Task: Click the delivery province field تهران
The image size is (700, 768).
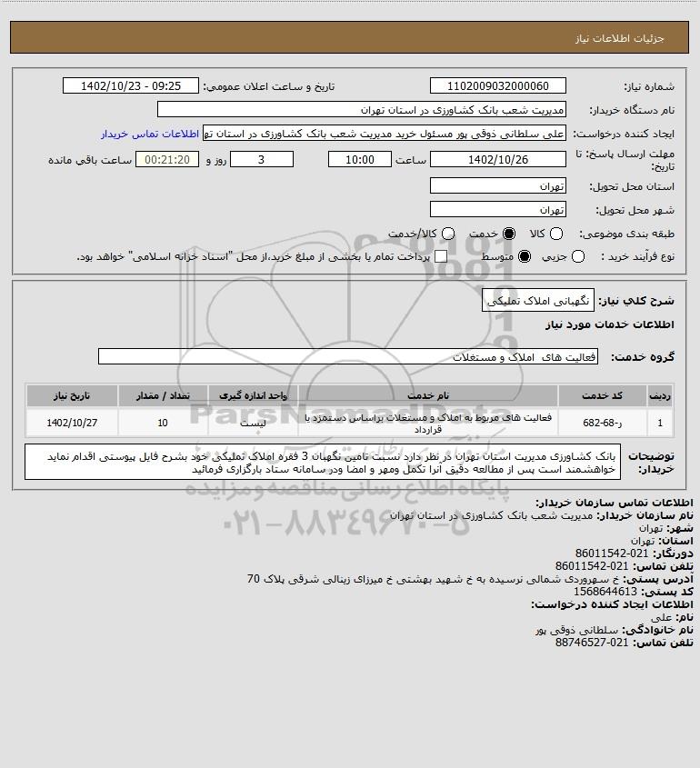Action: (497, 185)
